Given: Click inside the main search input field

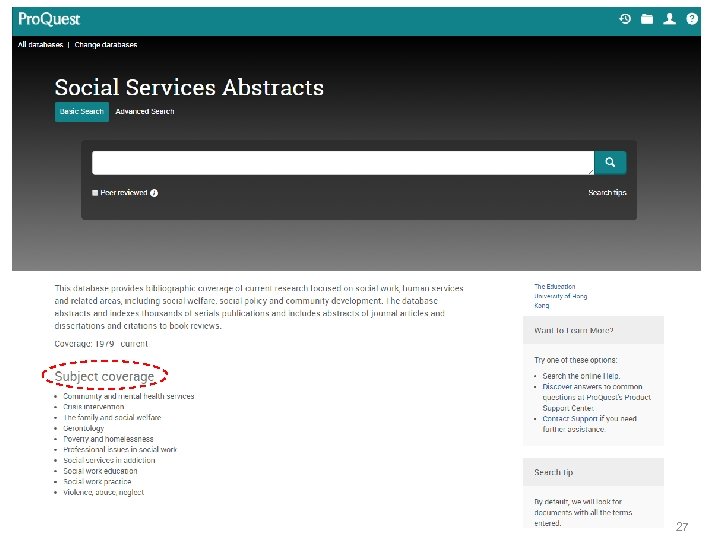Looking at the screenshot, I should pos(343,163).
